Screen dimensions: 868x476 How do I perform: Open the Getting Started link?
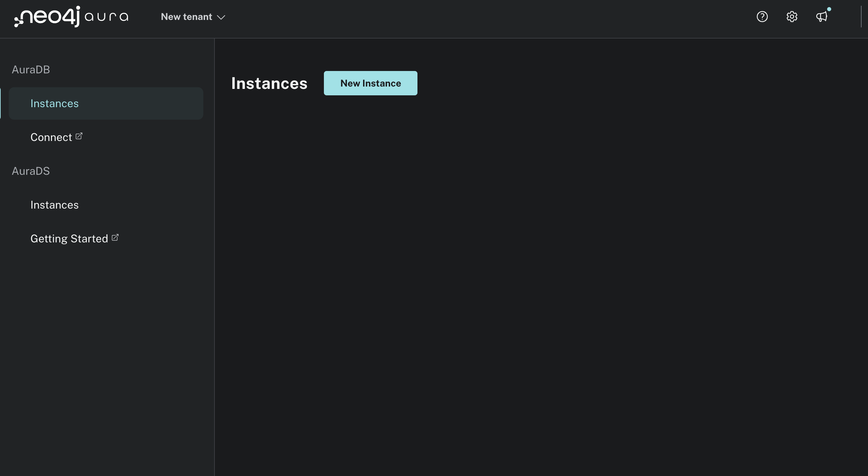point(69,238)
